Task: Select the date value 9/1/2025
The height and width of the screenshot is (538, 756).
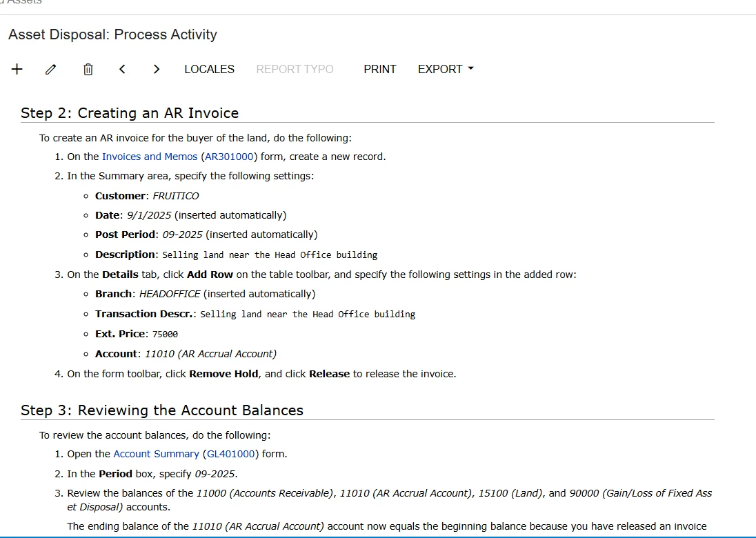Action: click(149, 215)
